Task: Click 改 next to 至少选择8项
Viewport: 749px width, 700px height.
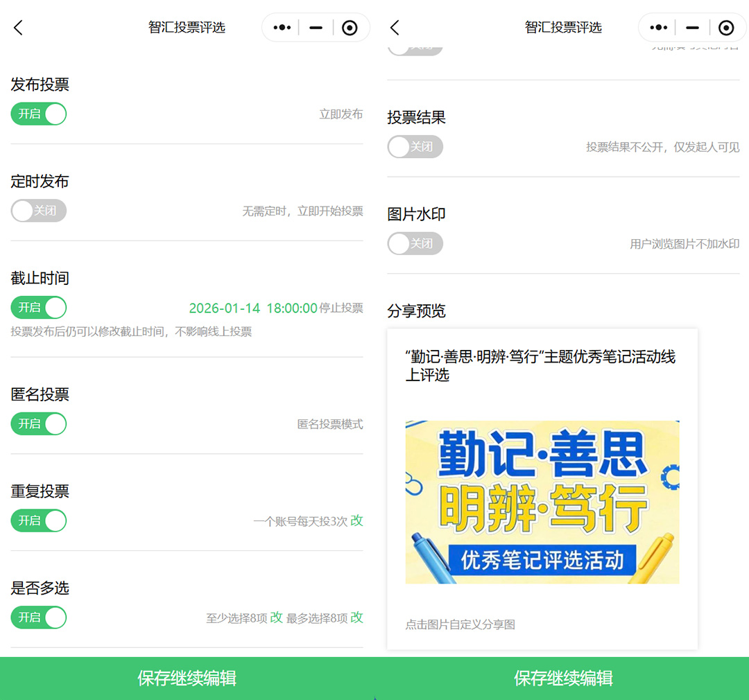Action: 276,618
